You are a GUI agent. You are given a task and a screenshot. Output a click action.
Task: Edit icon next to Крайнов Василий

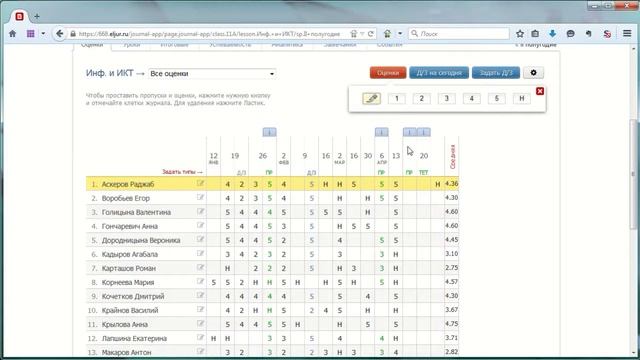tap(200, 309)
